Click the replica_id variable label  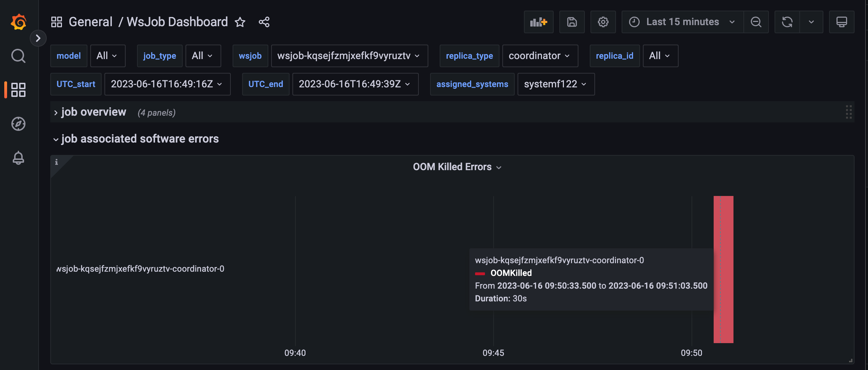615,56
